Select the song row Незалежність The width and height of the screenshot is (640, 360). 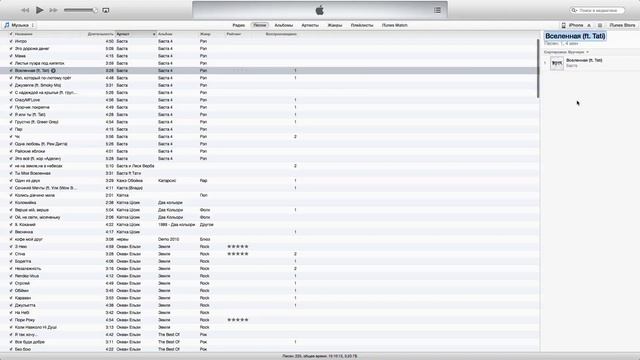(269, 269)
